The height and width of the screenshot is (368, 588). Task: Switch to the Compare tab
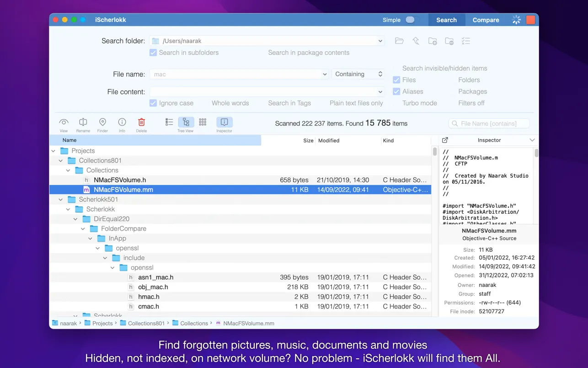486,20
